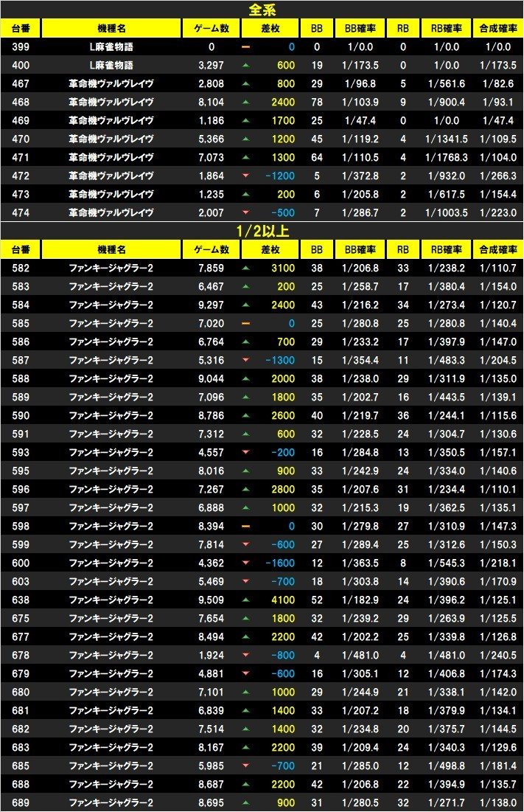Click the 1/2以上 section title
The image size is (524, 812).
coord(262,231)
